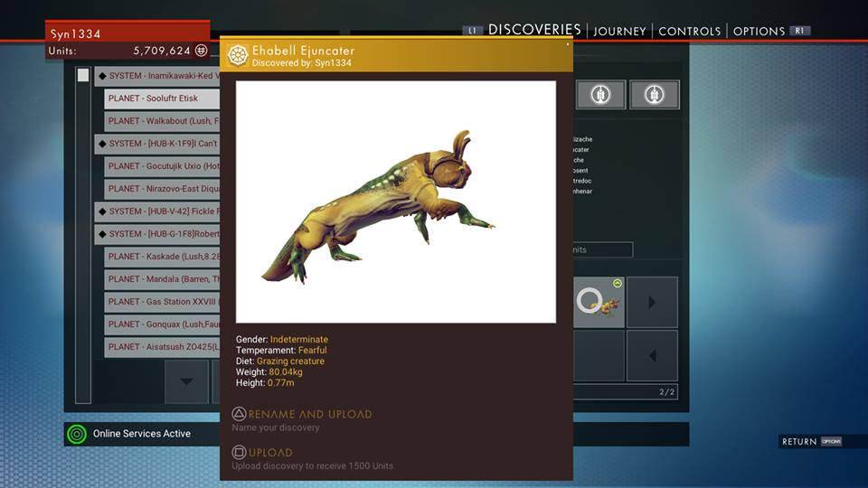The height and width of the screenshot is (488, 868).
Task: Click the first waypoint beacon icon
Action: [x=600, y=95]
